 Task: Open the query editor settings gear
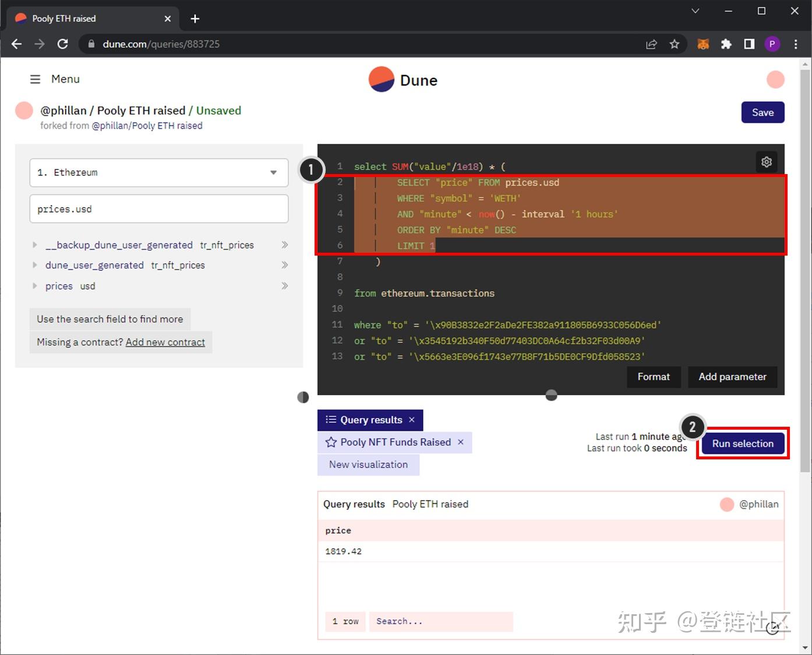766,162
